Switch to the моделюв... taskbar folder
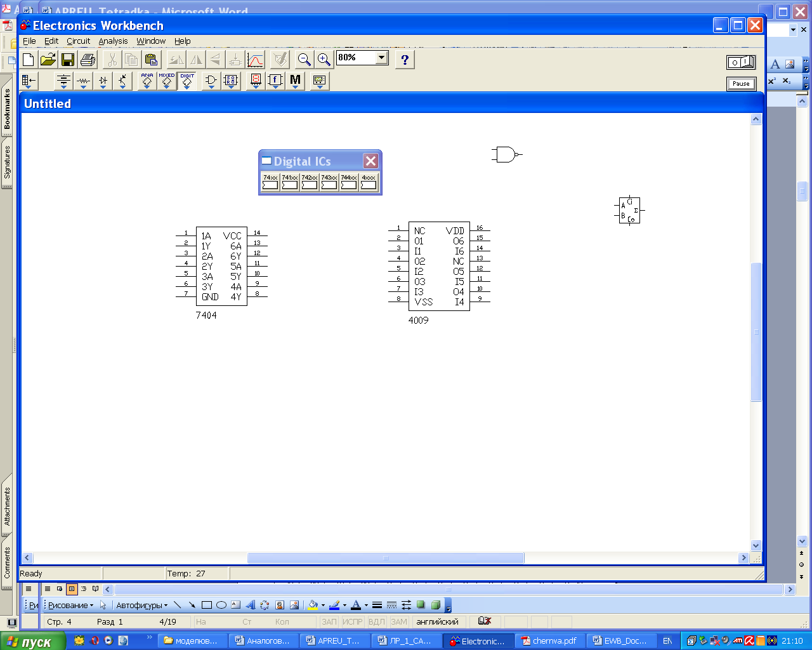Screen dimensions: 812x650 pyautogui.click(x=191, y=641)
